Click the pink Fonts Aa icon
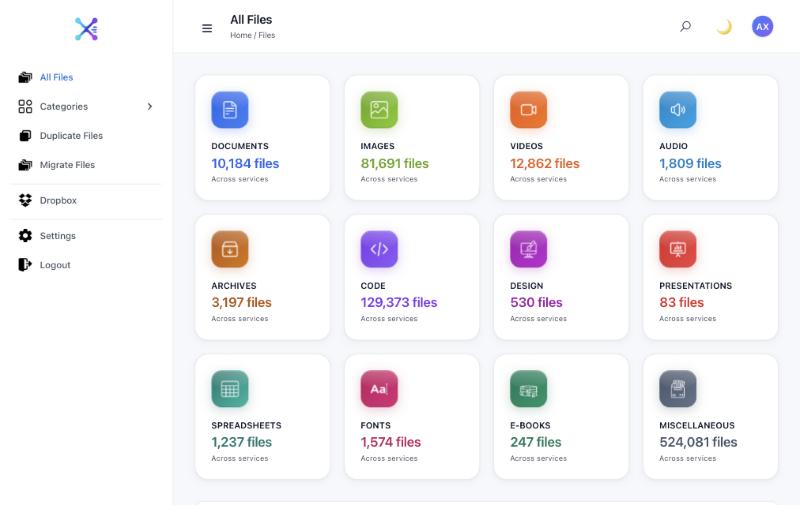 379,389
